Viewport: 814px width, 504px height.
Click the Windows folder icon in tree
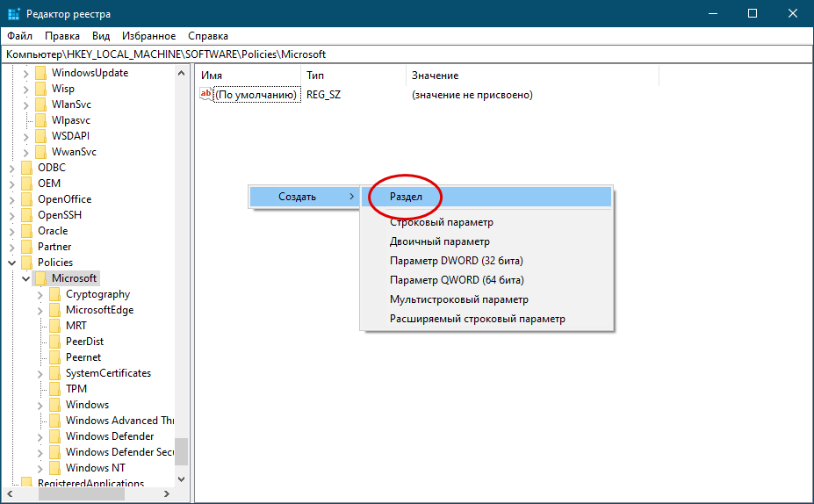[54, 405]
